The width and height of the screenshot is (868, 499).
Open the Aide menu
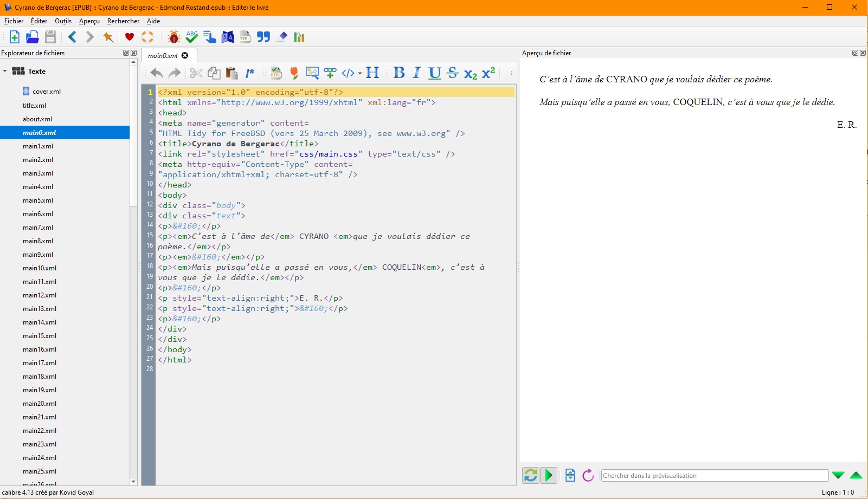(x=153, y=21)
